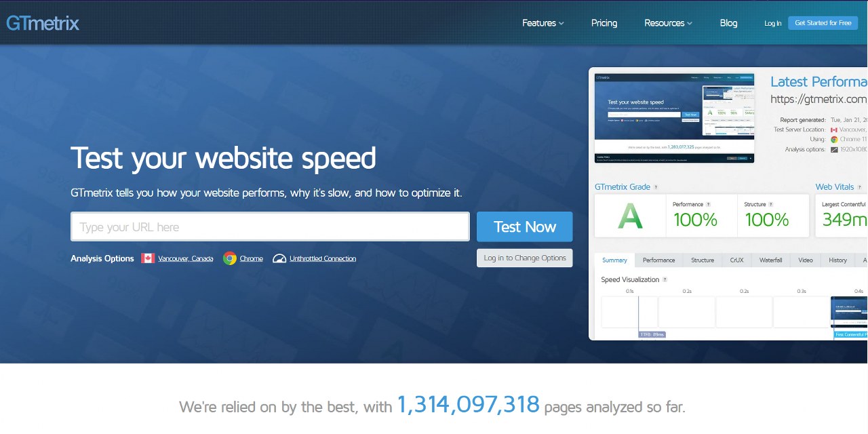Click the 100% value under Performance
Image resolution: width=868 pixels, height=434 pixels.
(695, 220)
